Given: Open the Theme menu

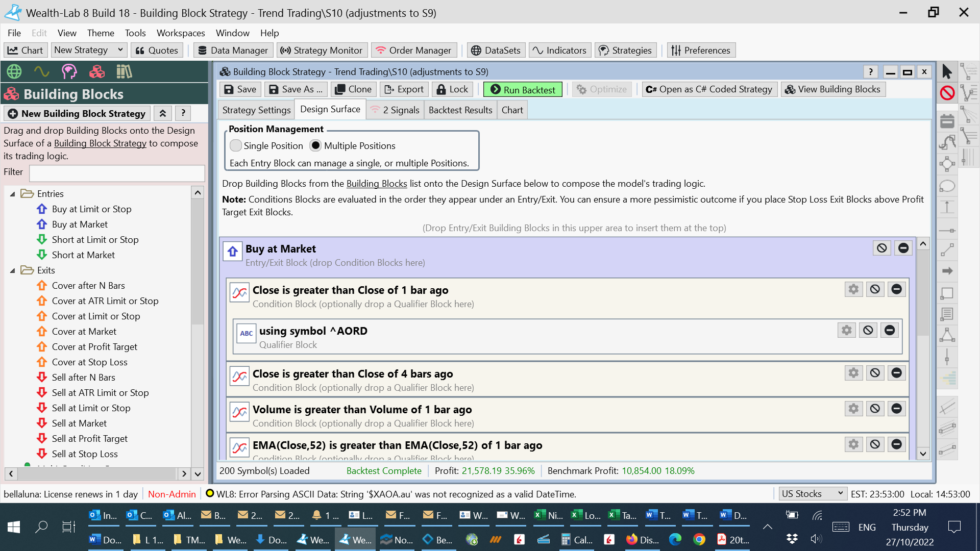Looking at the screenshot, I should [101, 33].
